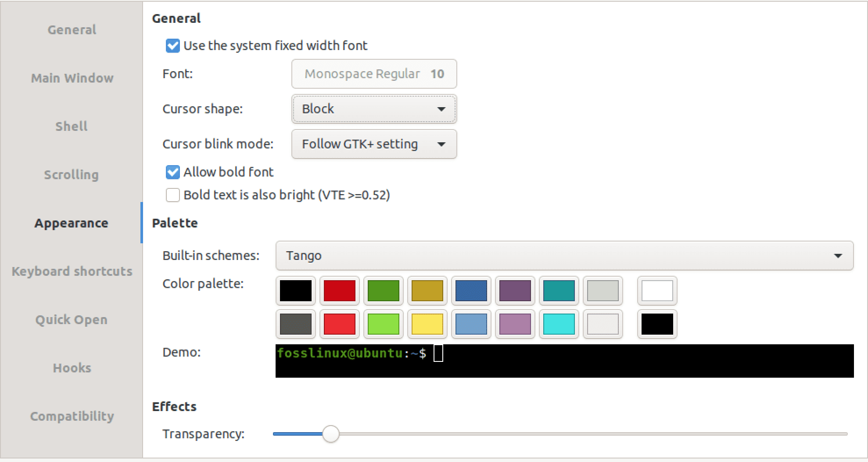Screen dimensions: 868x462
Task: Enable 'Bold text is also bright' option
Action: 172,195
